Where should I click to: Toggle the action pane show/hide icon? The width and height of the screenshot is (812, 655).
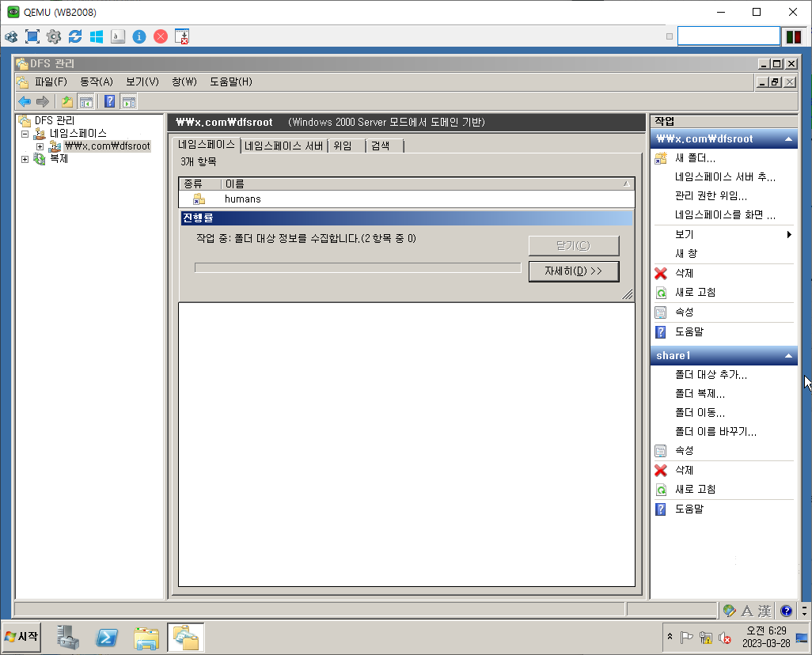click(x=128, y=101)
